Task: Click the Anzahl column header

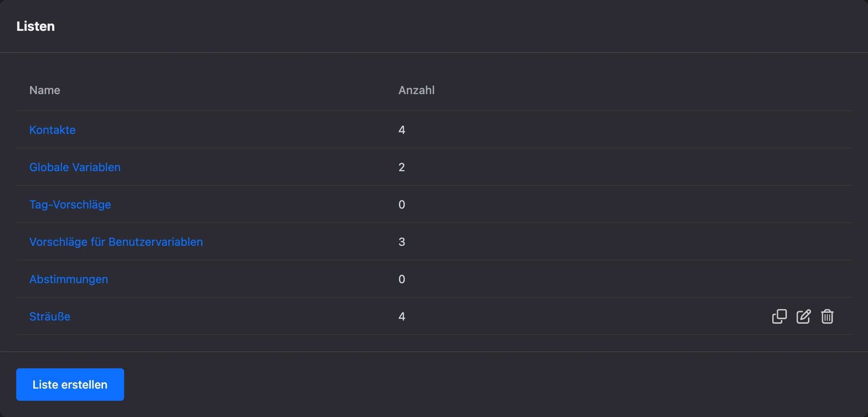Action: click(x=417, y=90)
